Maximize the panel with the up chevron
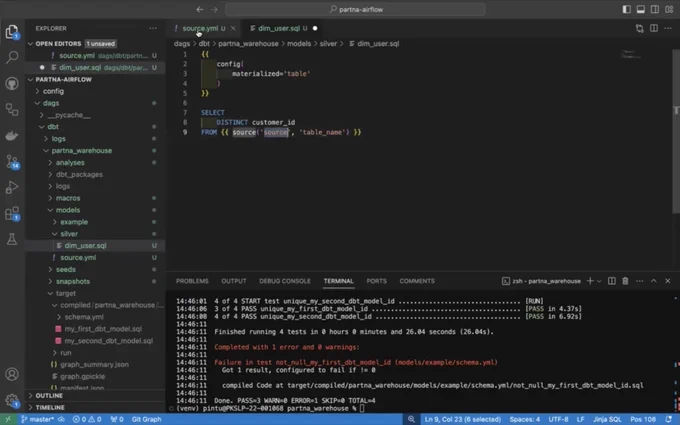This screenshot has height=425, width=680. pyautogui.click(x=654, y=281)
